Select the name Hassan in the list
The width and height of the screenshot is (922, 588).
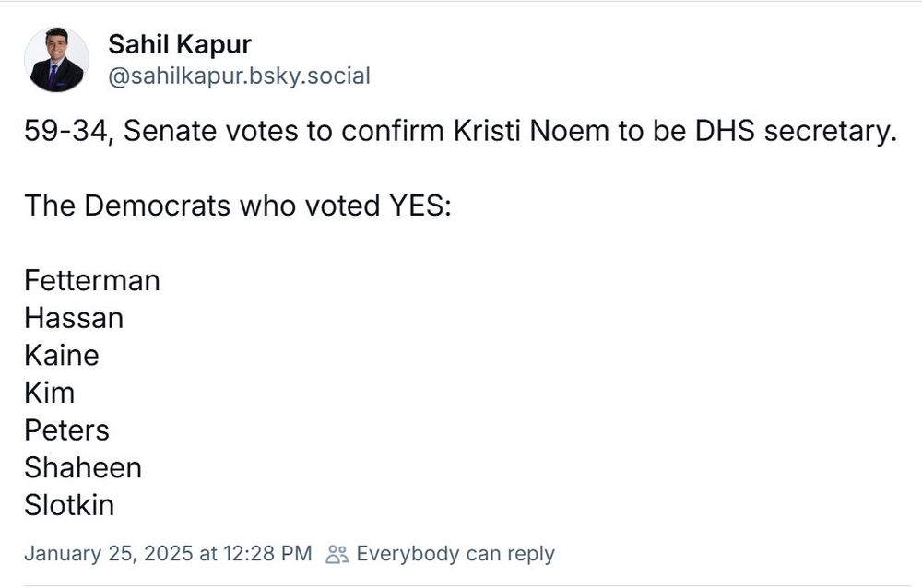pos(74,318)
